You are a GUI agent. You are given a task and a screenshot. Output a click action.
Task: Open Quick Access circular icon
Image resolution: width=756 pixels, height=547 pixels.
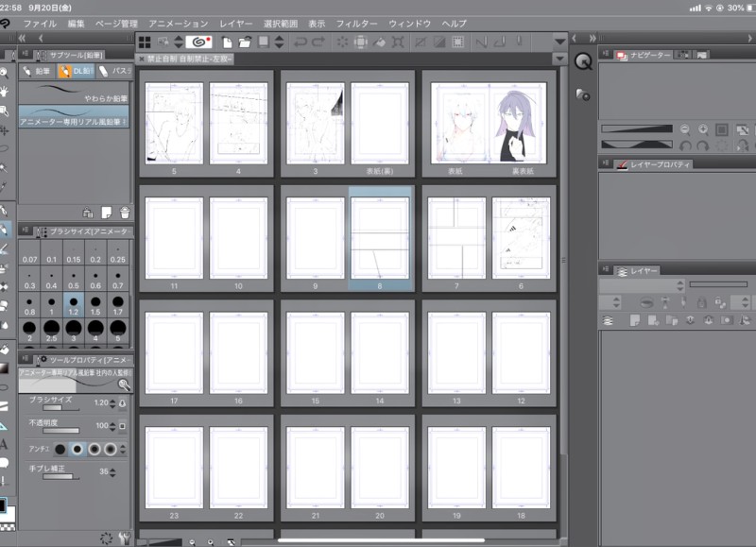[583, 61]
